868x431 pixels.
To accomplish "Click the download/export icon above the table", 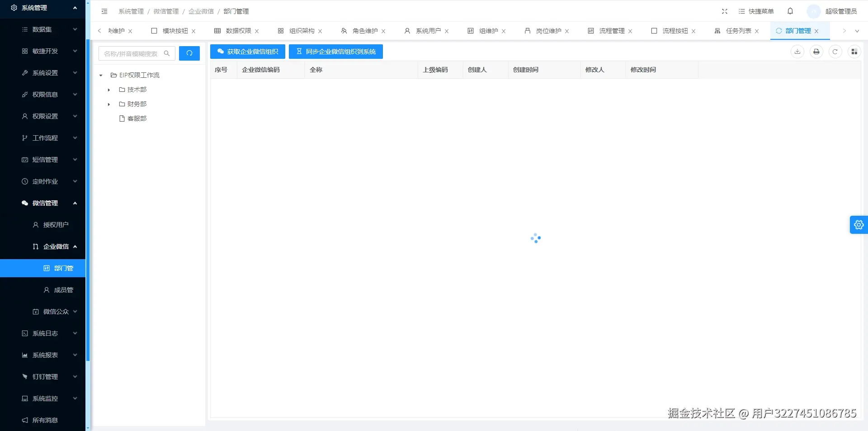I will [x=797, y=52].
